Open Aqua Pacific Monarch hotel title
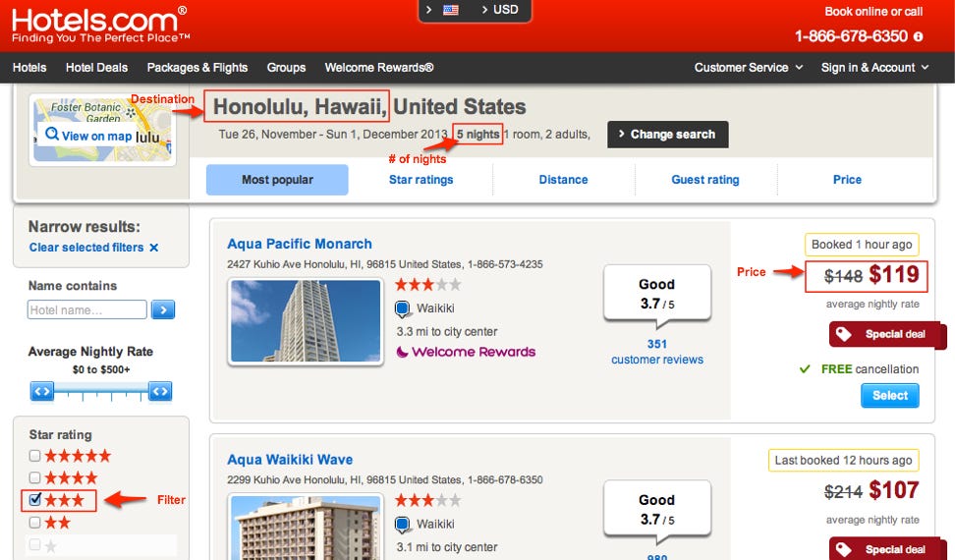 pos(300,244)
